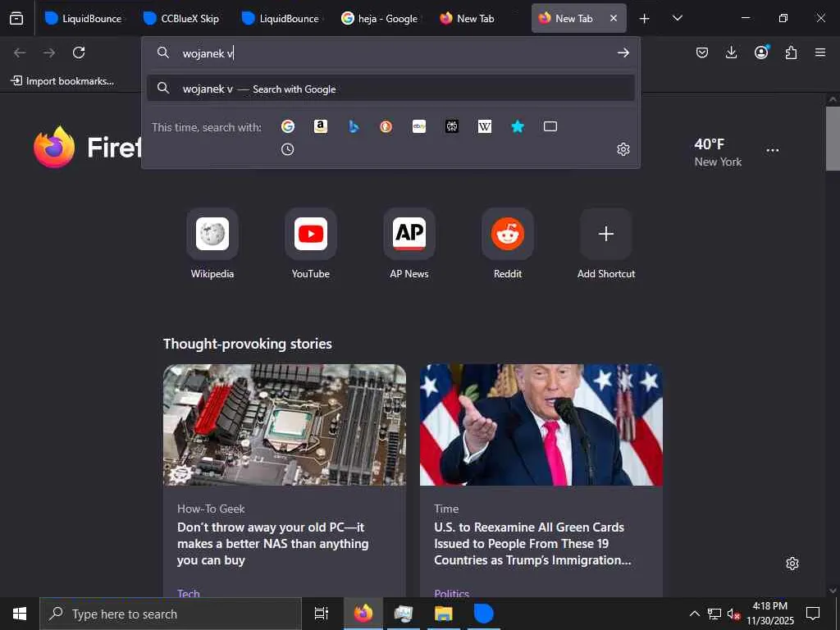The image size is (840, 630).
Task: Switch to the CCBlueX Skip tab
Action: point(181,18)
